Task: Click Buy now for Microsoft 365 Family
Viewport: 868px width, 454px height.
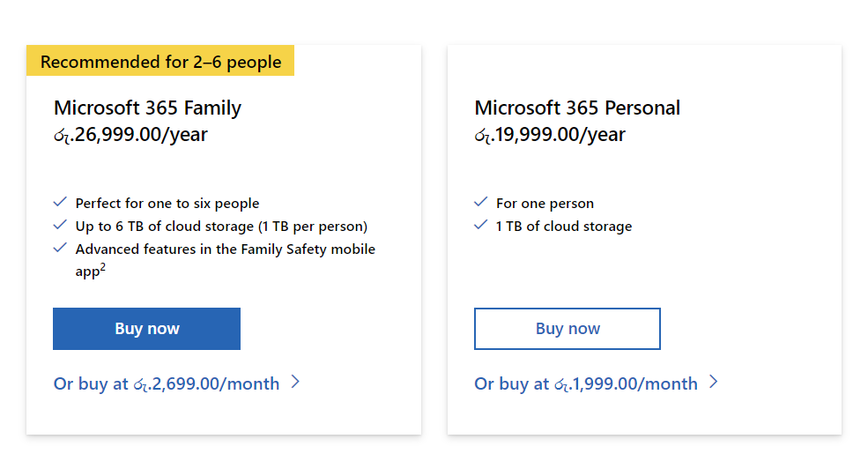Action: [x=146, y=329]
